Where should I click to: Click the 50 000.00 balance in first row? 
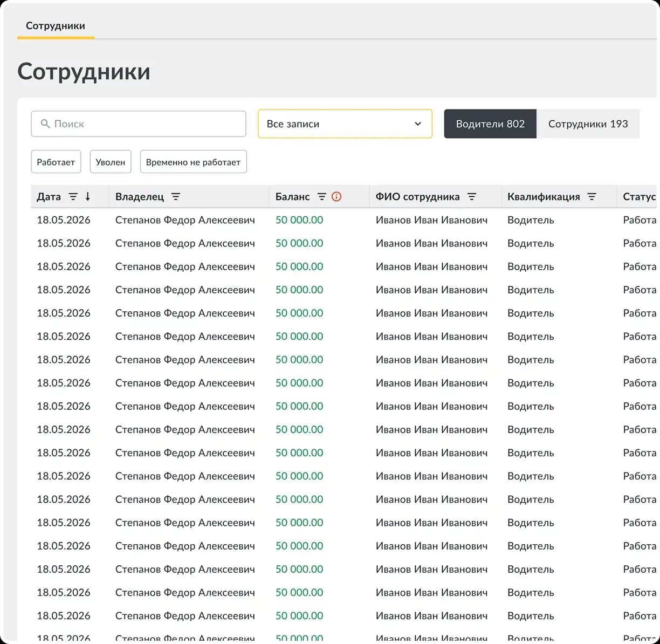pyautogui.click(x=299, y=220)
